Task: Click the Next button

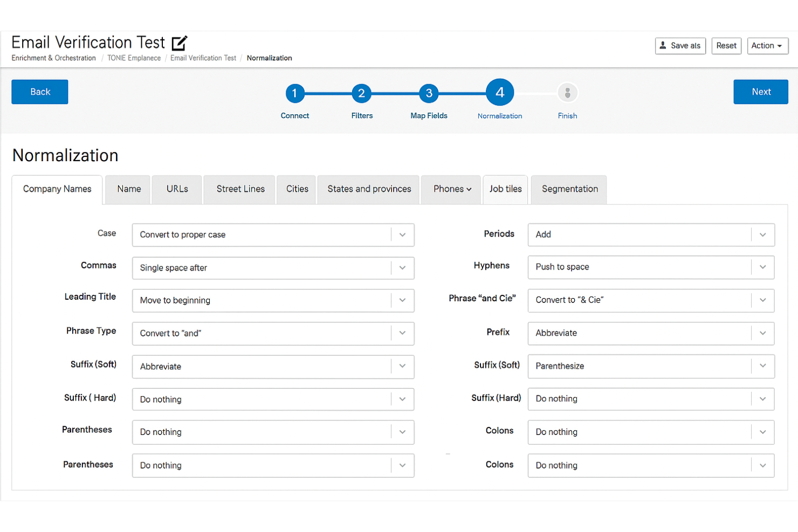Action: tap(760, 92)
